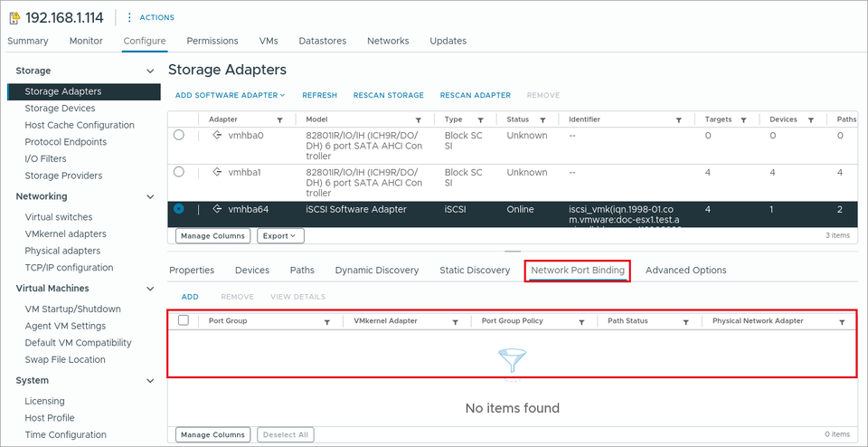The height and width of the screenshot is (447, 868).
Task: Open the Dynamic Discovery tab
Action: 377,271
